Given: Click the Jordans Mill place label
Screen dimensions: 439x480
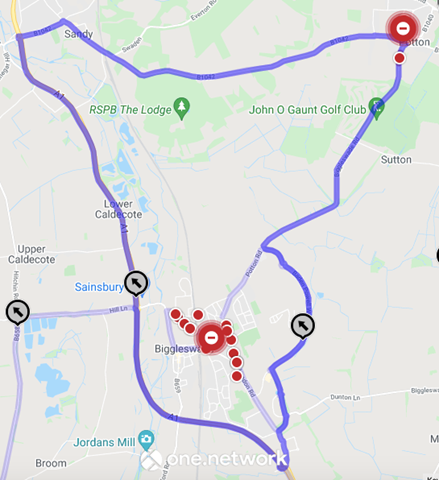Looking at the screenshot, I should tap(104, 442).
